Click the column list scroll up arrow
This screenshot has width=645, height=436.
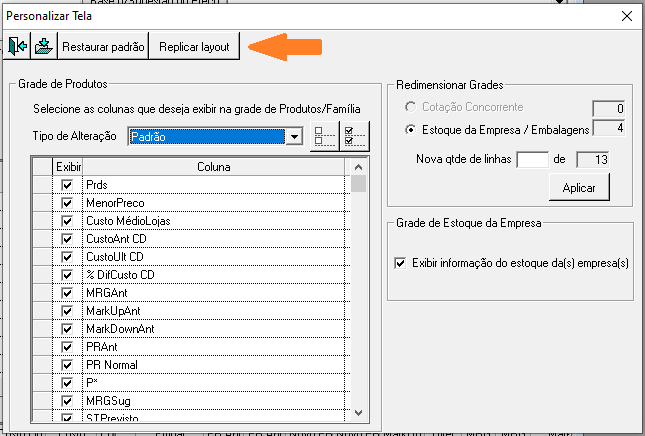tap(358, 167)
